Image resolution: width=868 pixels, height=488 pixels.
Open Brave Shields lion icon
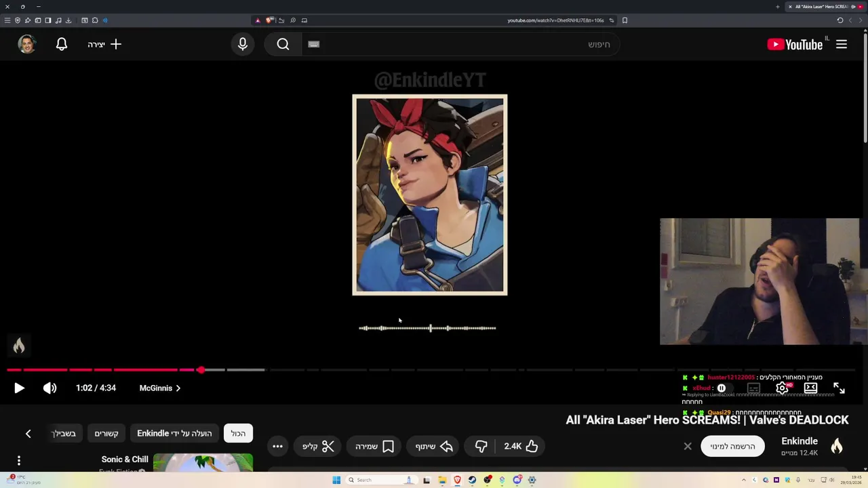tap(269, 20)
